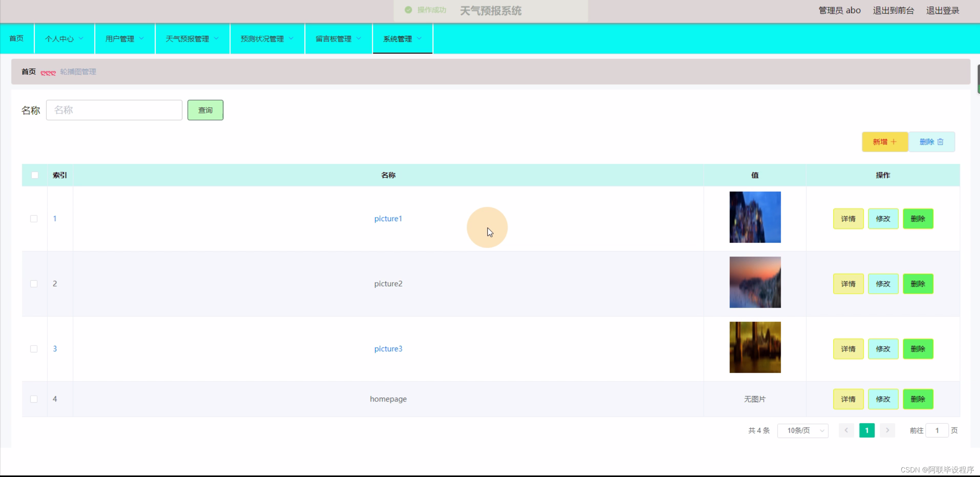This screenshot has width=980, height=477.
Task: Click 退出登录 to log out
Action: pyautogui.click(x=942, y=11)
